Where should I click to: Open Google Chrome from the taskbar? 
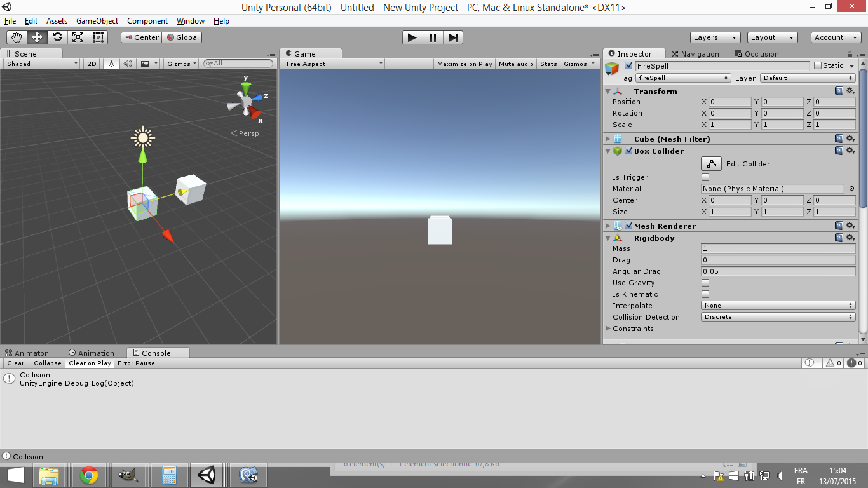89,475
